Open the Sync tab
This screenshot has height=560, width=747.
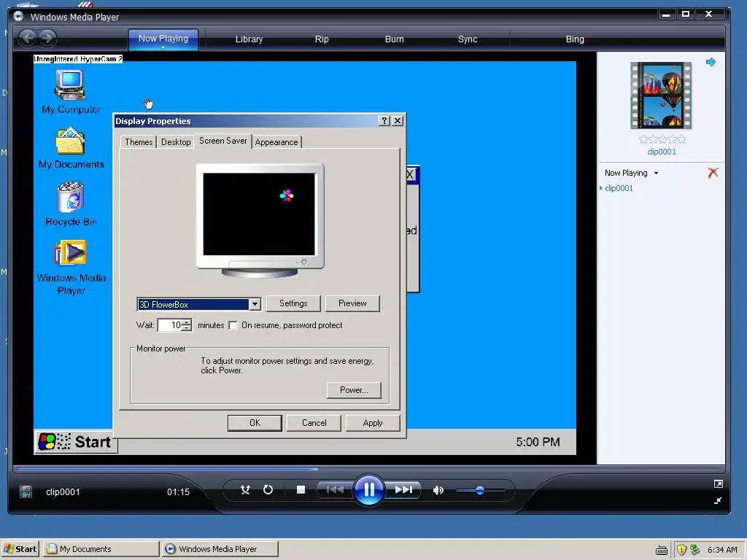coord(468,39)
